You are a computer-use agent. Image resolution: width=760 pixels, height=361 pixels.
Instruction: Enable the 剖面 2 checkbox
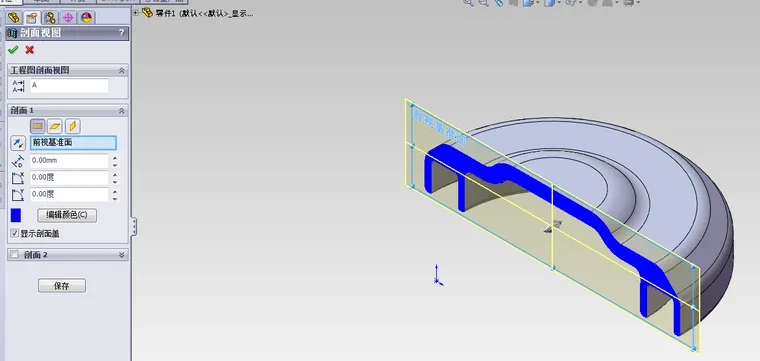(x=15, y=254)
